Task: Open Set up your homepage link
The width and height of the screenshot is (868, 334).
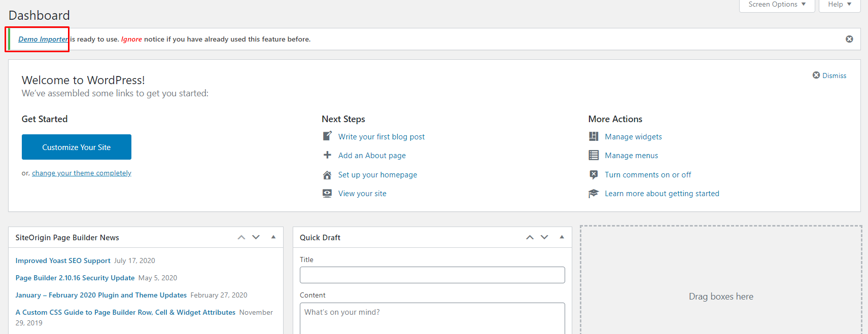Action: [x=377, y=175]
